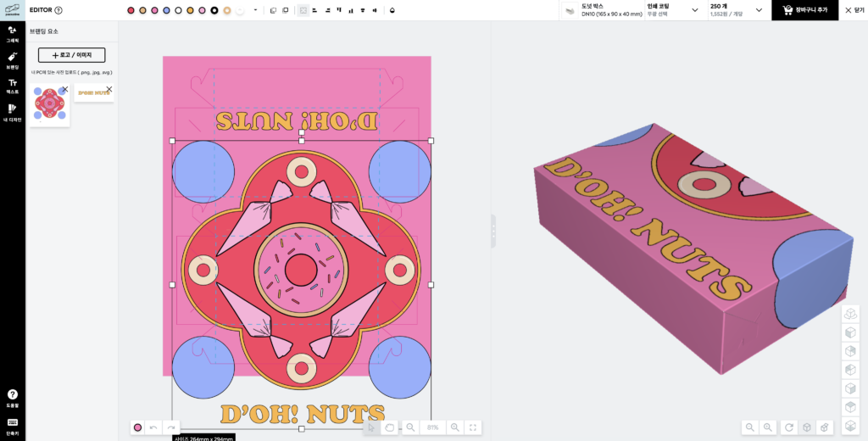Click the top-left Packative logo
Image resolution: width=868 pixels, height=441 pixels.
pos(12,10)
